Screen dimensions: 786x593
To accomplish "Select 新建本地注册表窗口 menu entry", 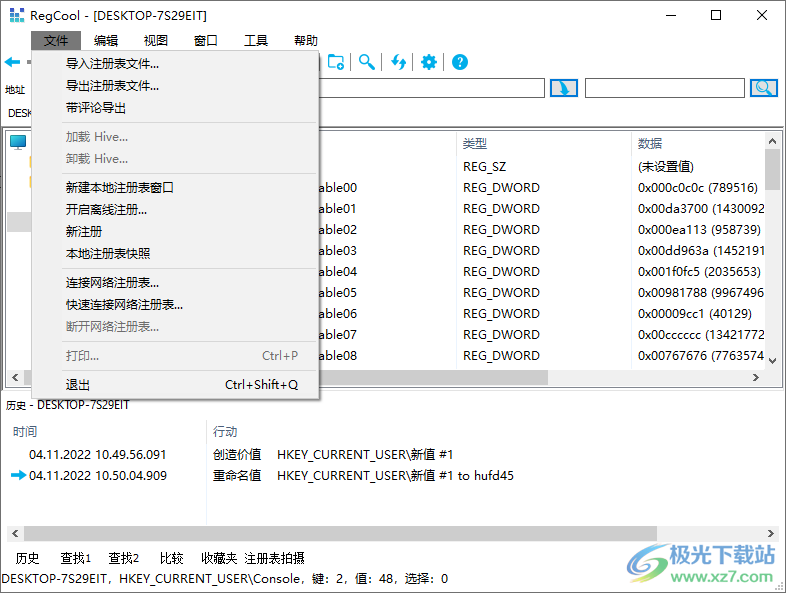I will pyautogui.click(x=175, y=187).
